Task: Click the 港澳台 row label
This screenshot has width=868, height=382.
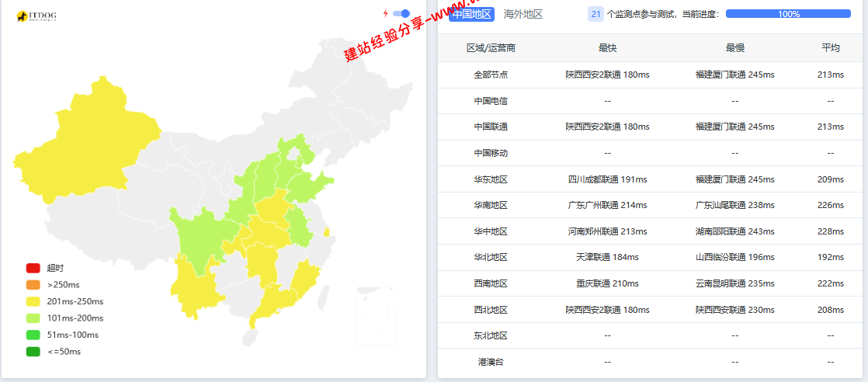Action: tap(491, 362)
